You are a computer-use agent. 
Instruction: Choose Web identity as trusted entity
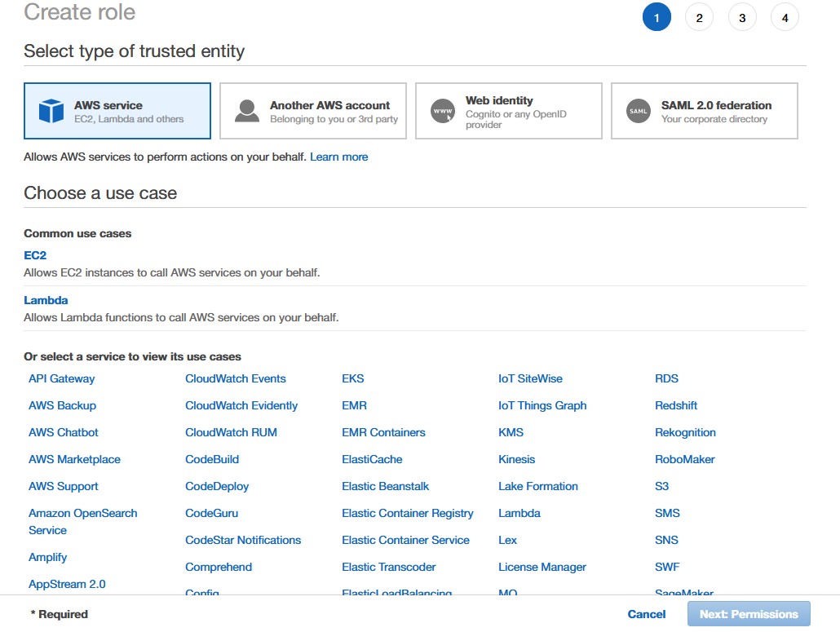(x=508, y=111)
